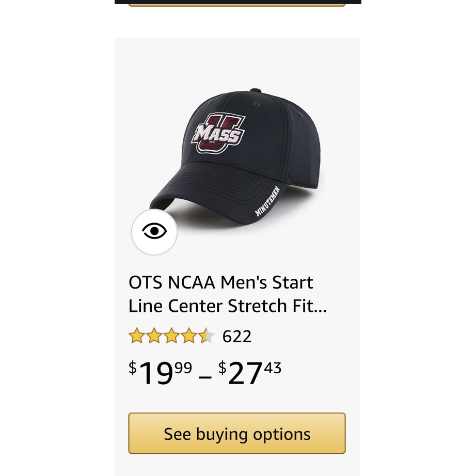Click the eye quick-look icon
476x476 pixels.
[154, 232]
